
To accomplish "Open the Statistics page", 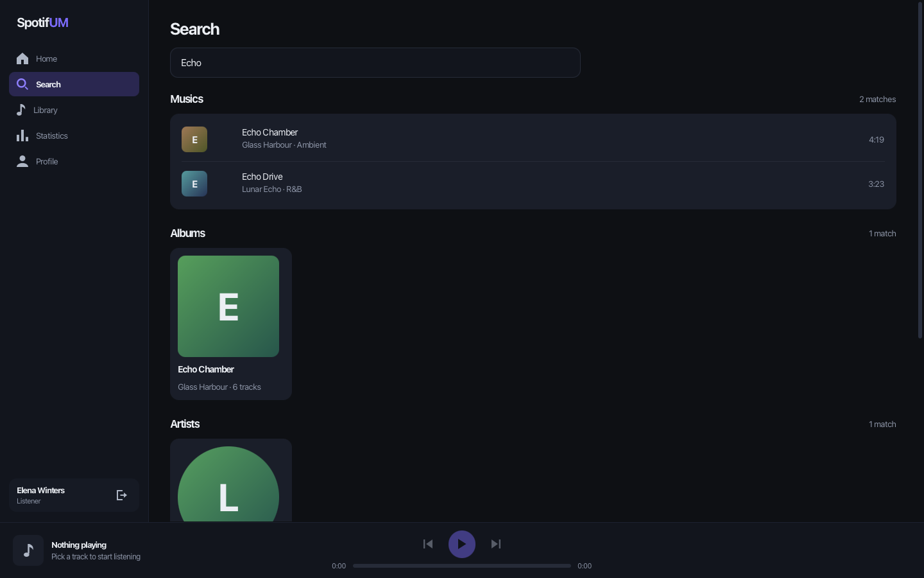I will [x=74, y=136].
